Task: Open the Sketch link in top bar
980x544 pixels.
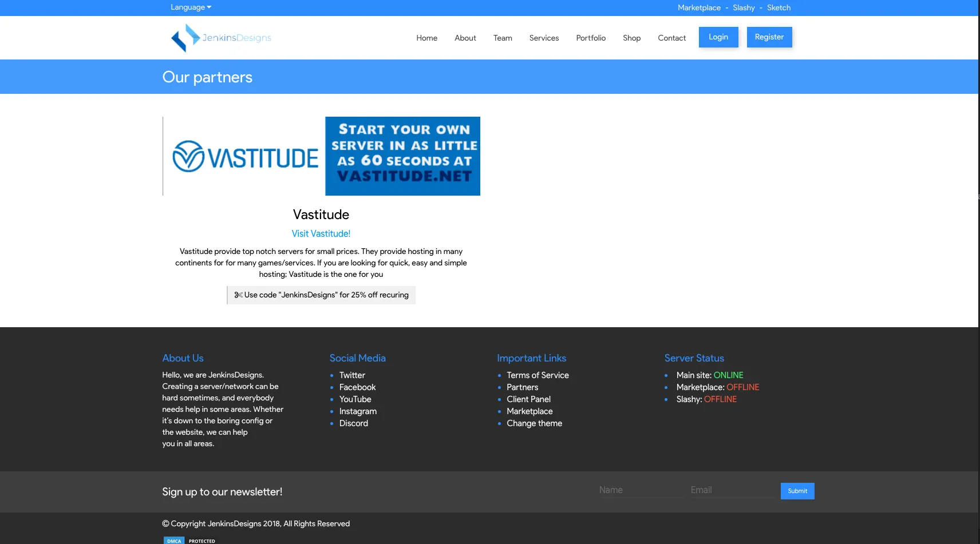Action: coord(779,8)
